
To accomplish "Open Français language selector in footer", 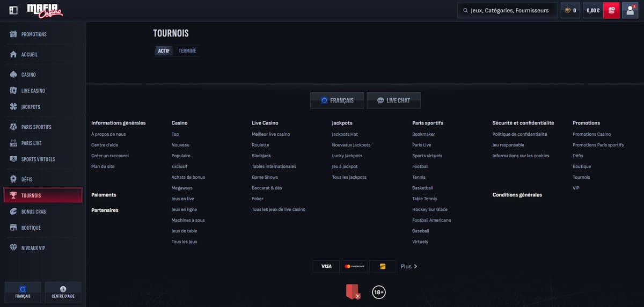I will [x=337, y=100].
